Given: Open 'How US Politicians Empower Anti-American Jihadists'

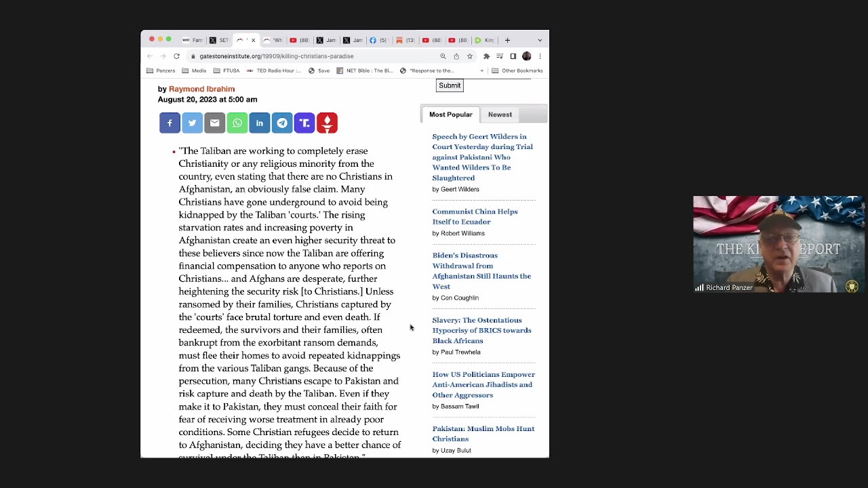Looking at the screenshot, I should tap(484, 384).
